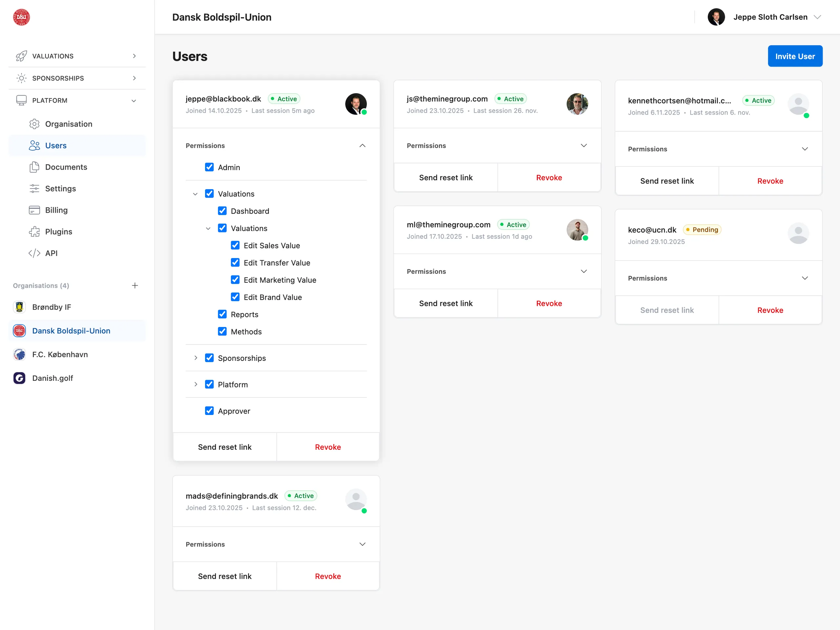Toggle the Approver permission checkbox
840x630 pixels.
coord(209,411)
